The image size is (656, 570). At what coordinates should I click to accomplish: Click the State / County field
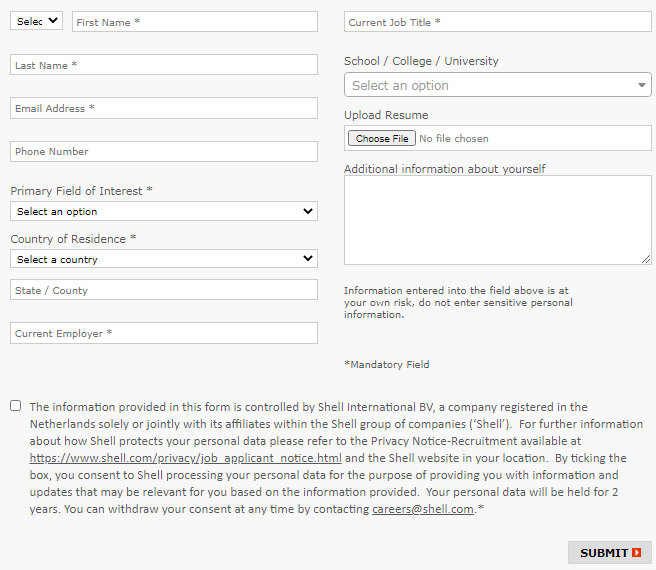(x=164, y=290)
